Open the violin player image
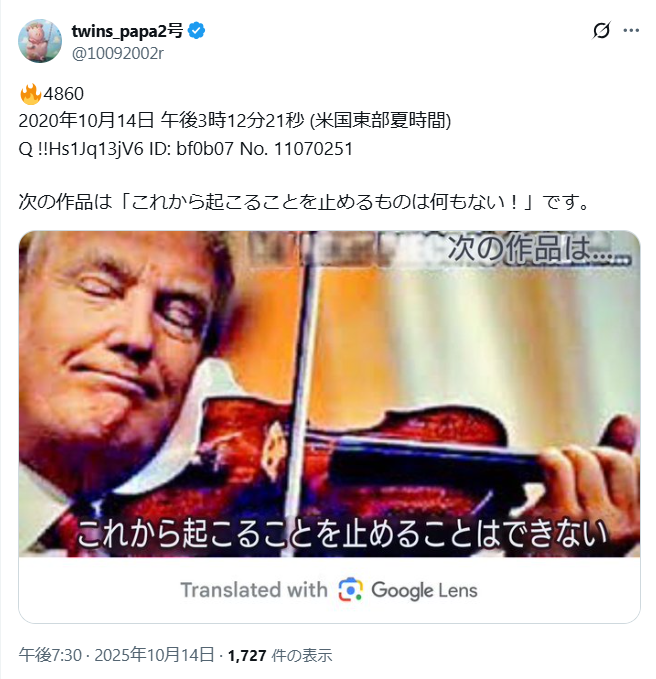 [x=329, y=394]
